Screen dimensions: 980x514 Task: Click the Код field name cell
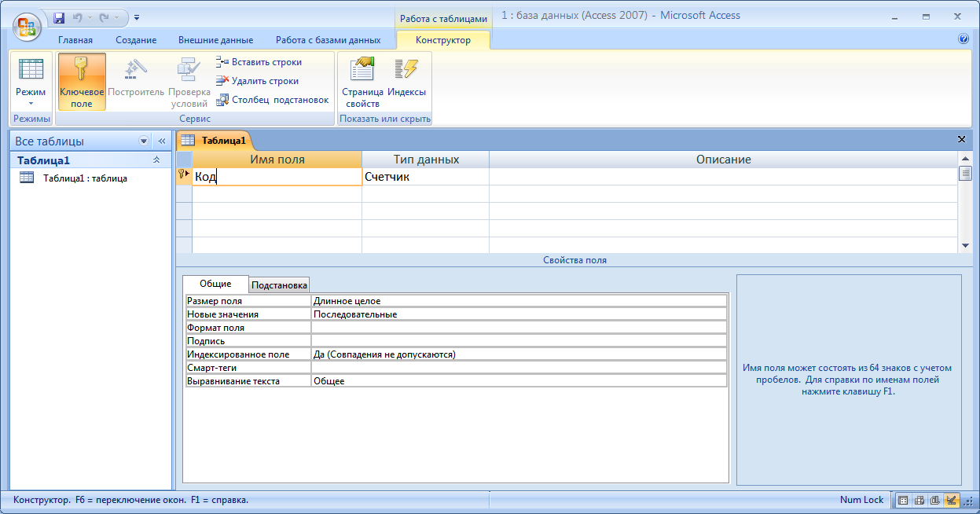pos(277,177)
